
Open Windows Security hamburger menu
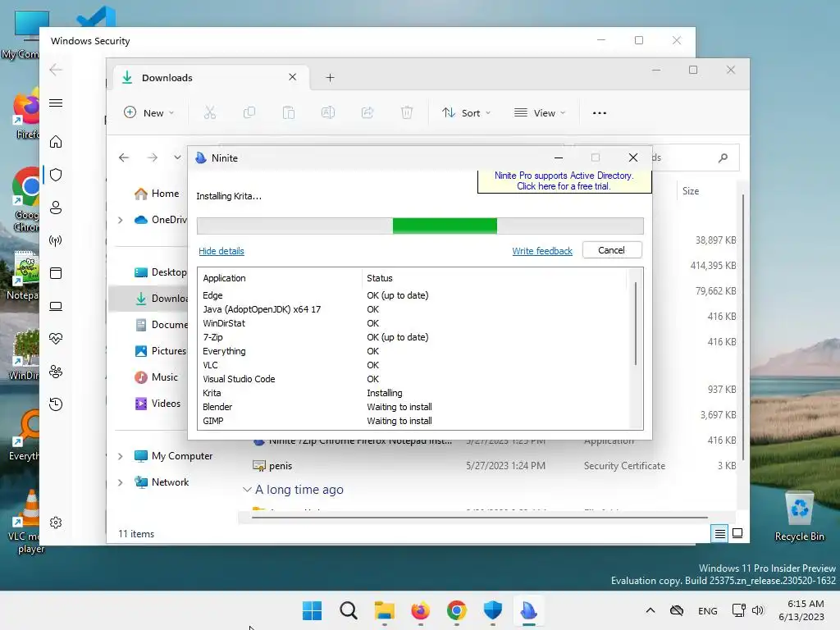[56, 103]
